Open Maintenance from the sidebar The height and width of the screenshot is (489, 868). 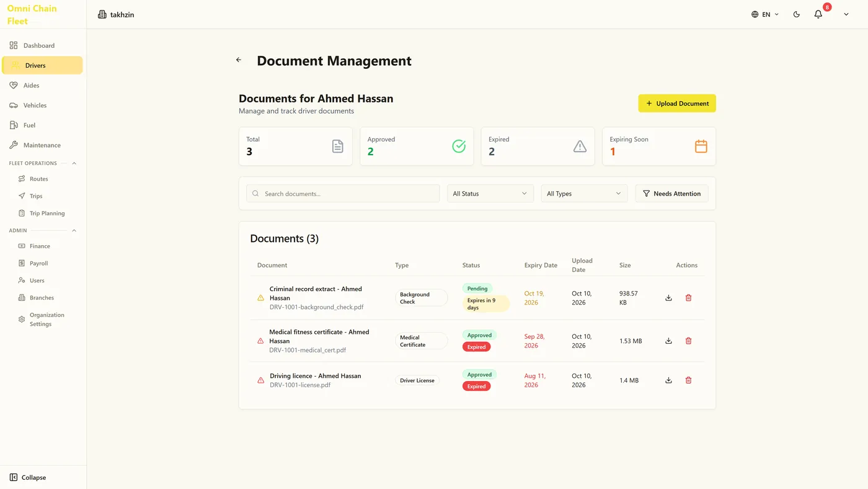pos(42,145)
